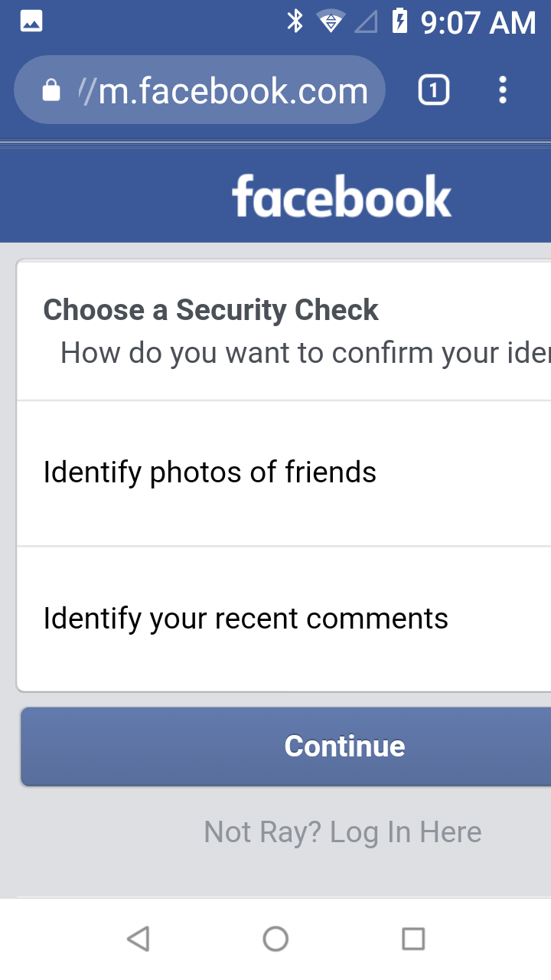
Task: Open recent apps with square button
Action: coord(413,939)
